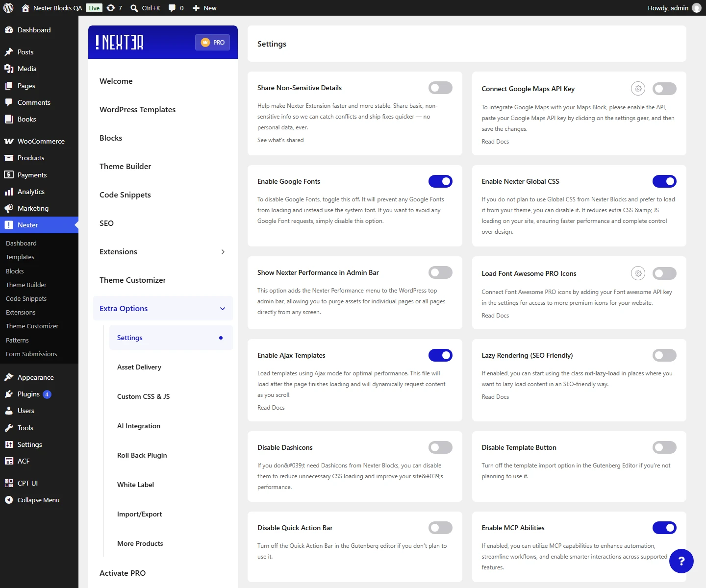Click the Media icon in sidebar
This screenshot has width=706, height=588.
click(x=9, y=69)
